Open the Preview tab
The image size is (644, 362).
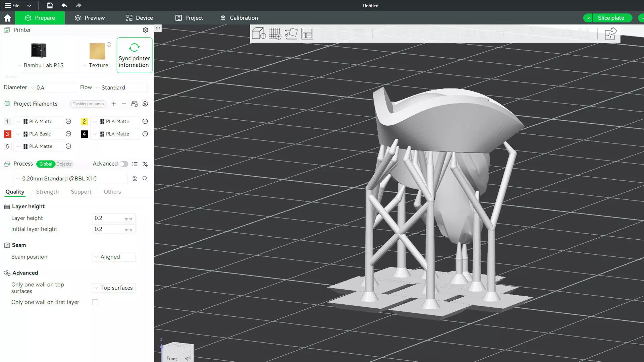[x=90, y=18]
